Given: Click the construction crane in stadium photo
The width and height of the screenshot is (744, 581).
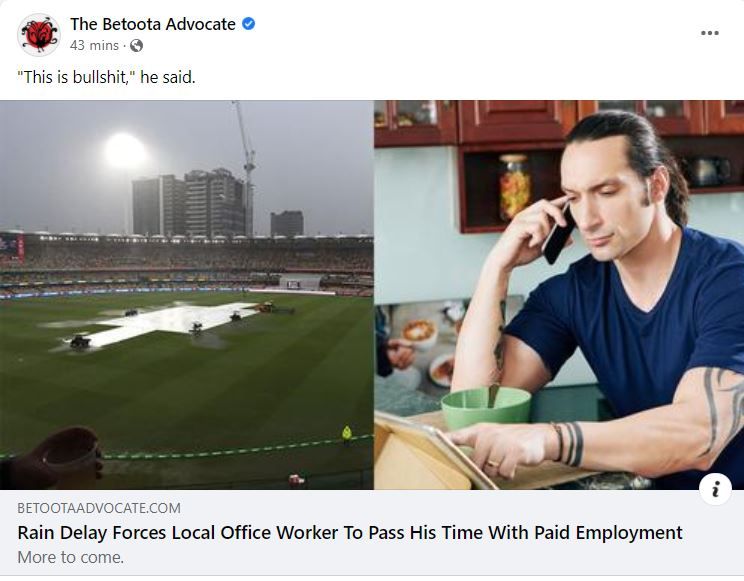Looking at the screenshot, I should point(246,166).
